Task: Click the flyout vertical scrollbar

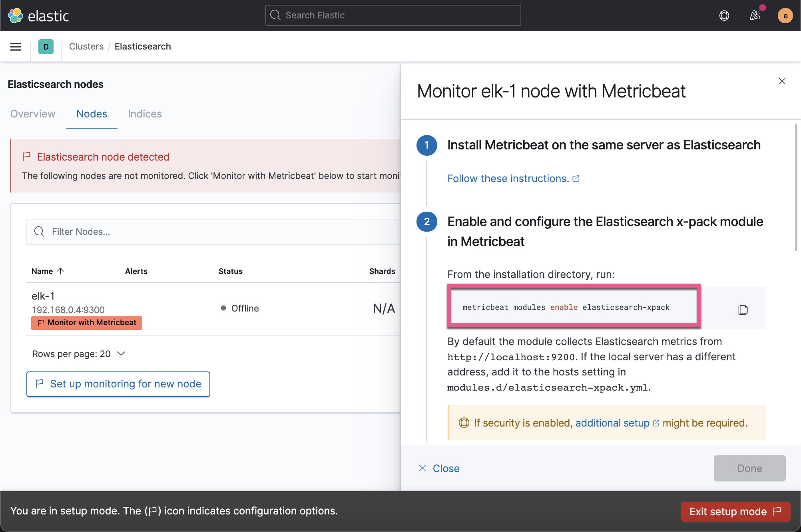Action: click(796, 188)
